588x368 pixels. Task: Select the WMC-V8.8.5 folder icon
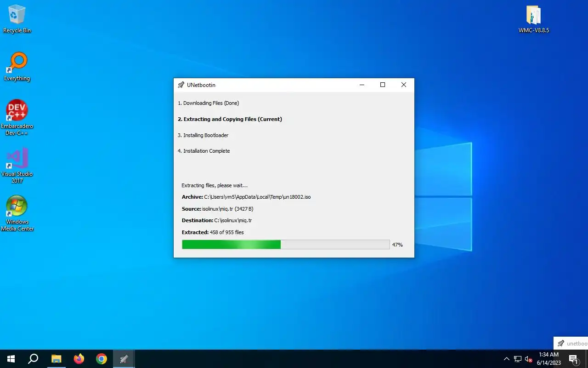pyautogui.click(x=534, y=19)
